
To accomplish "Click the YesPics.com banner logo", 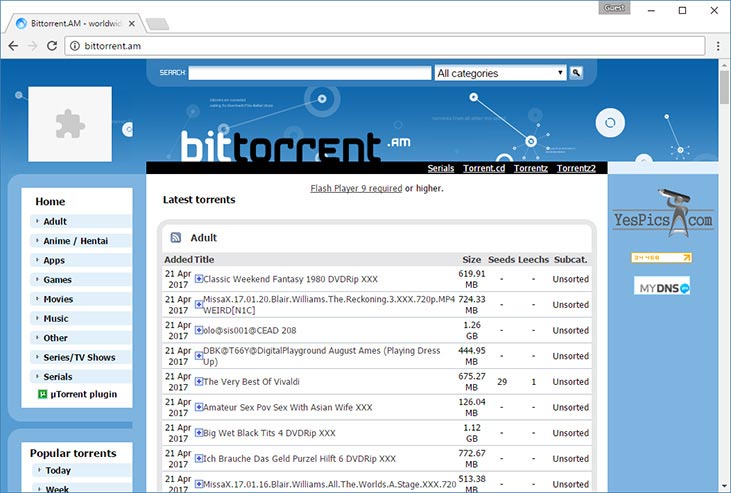I will click(x=663, y=214).
